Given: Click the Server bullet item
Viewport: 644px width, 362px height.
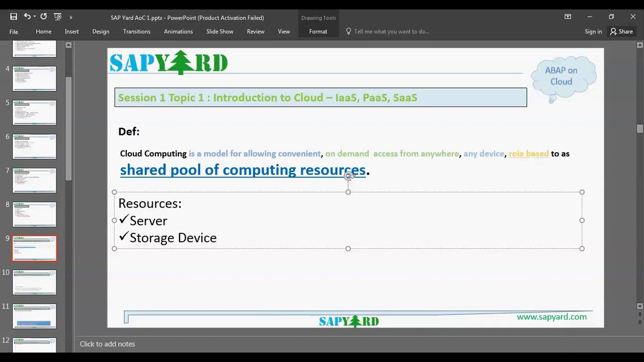Looking at the screenshot, I should (x=148, y=221).
